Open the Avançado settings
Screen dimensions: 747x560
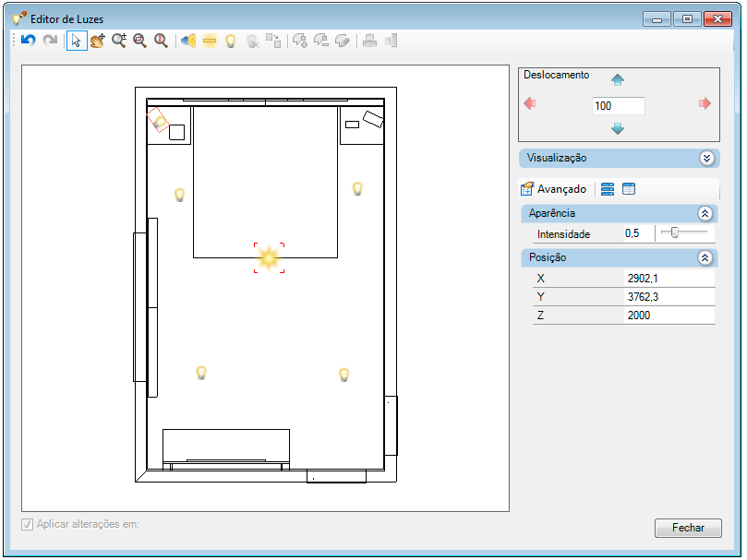[x=554, y=189]
